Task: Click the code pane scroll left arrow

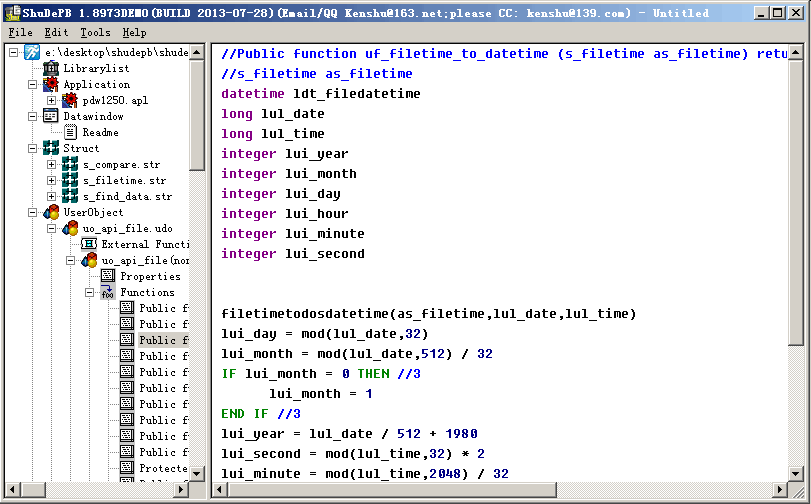Action: point(220,489)
